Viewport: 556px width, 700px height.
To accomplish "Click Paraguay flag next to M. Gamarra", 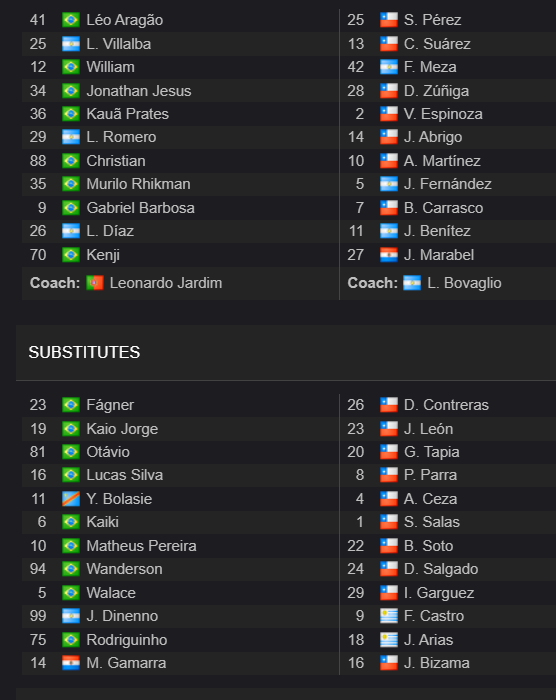I will 71,663.
